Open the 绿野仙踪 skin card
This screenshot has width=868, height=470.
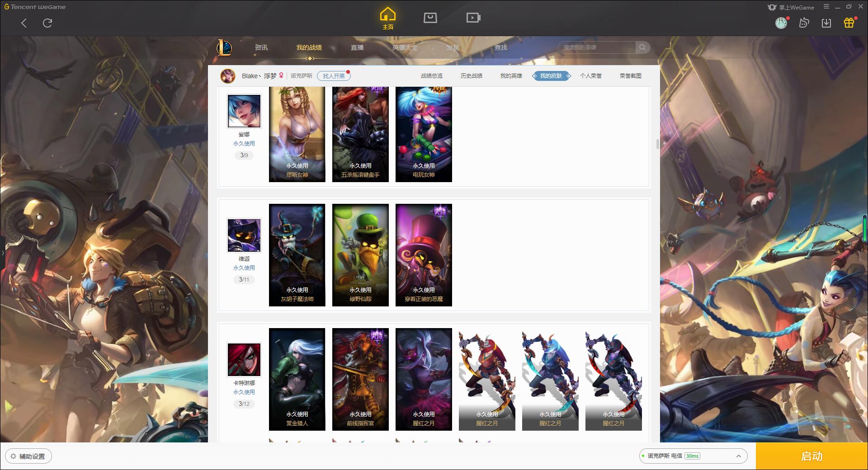(x=360, y=255)
